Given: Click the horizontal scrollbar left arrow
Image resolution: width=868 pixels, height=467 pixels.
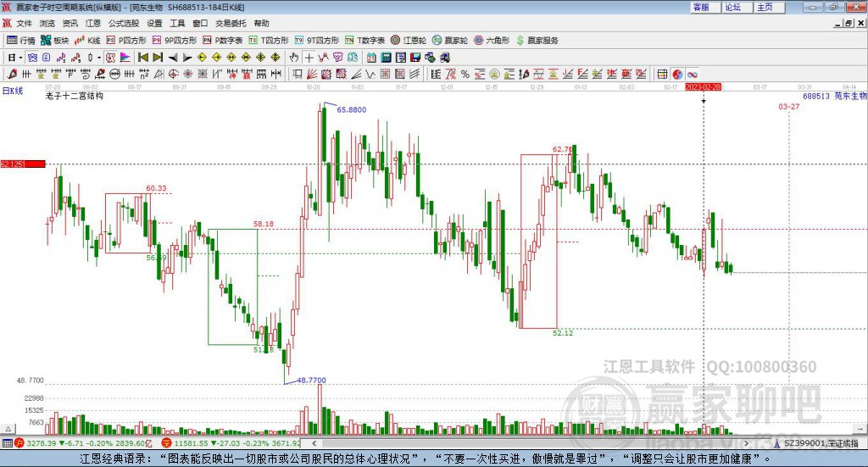Looking at the screenshot, I should [x=314, y=443].
